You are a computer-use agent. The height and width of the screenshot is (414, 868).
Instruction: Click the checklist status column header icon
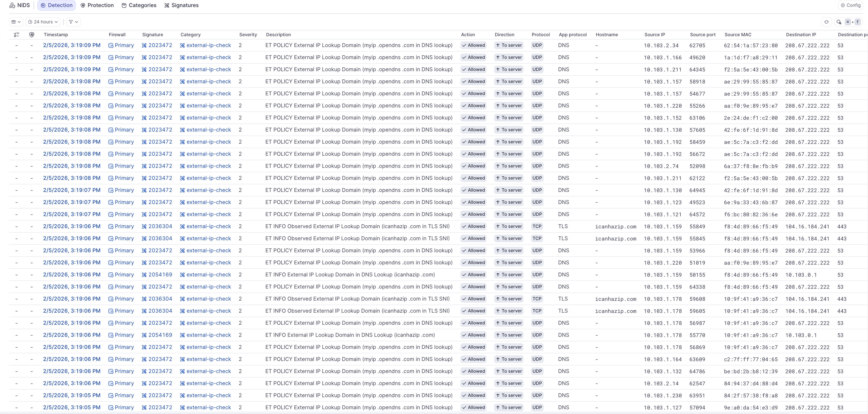tap(17, 35)
